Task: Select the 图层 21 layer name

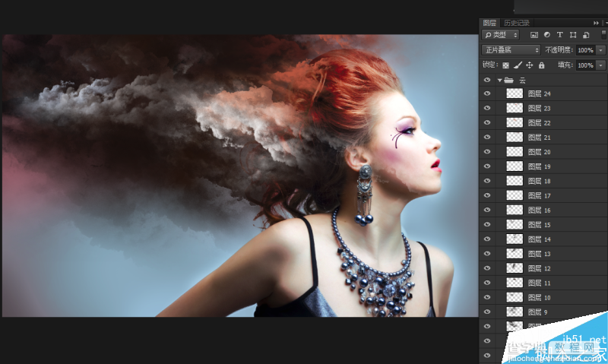Action: pos(540,138)
